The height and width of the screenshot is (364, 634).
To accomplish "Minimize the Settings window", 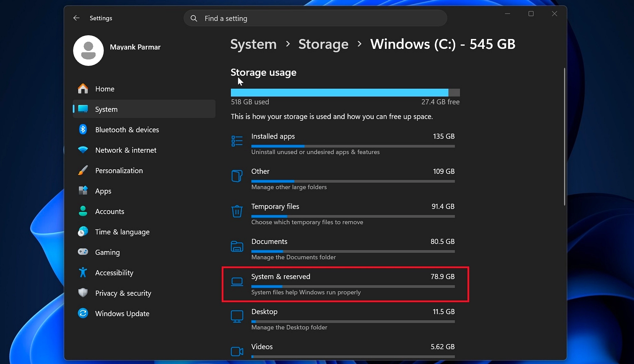I will (x=508, y=14).
